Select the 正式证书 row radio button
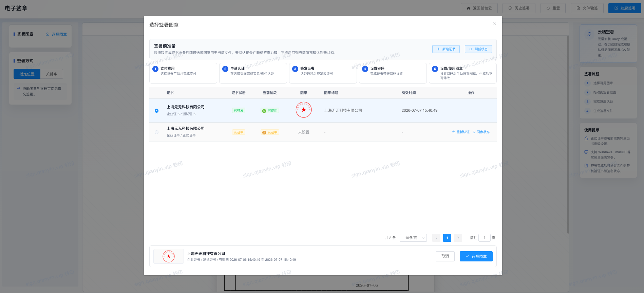This screenshot has width=644, height=293. [156, 132]
